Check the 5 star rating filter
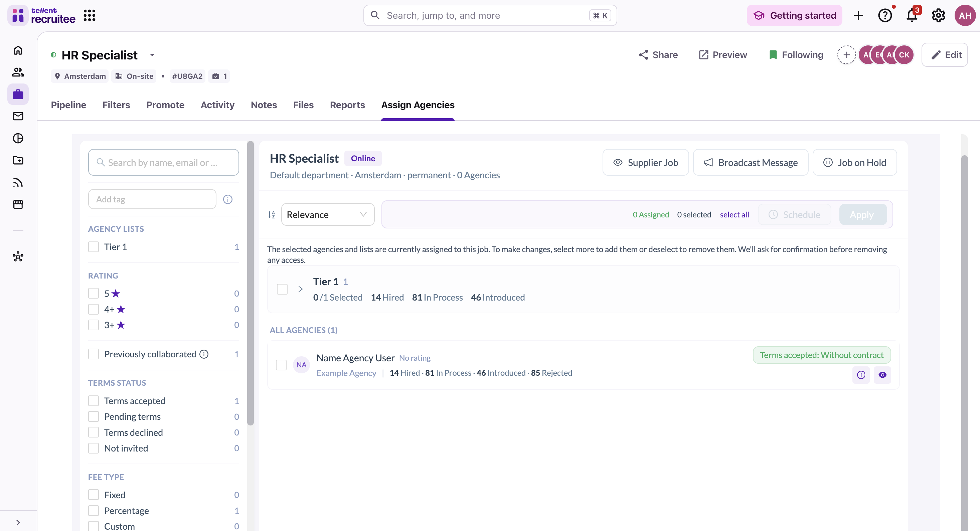This screenshot has width=980, height=531. click(94, 293)
